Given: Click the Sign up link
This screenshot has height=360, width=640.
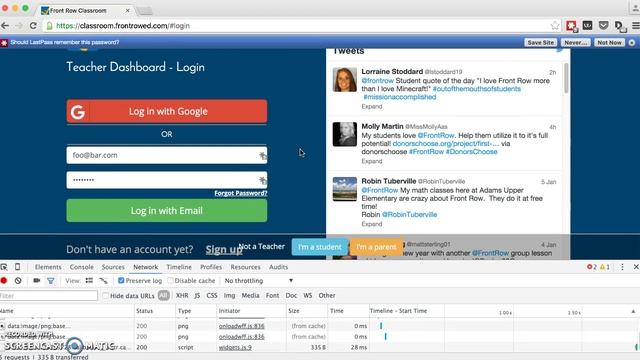Looking at the screenshot, I should point(224,249).
